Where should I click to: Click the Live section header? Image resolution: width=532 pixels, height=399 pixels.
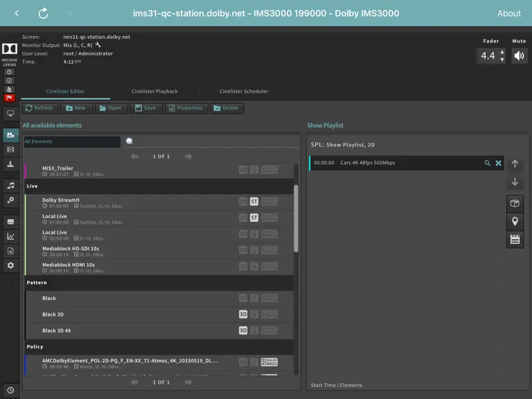click(x=159, y=186)
